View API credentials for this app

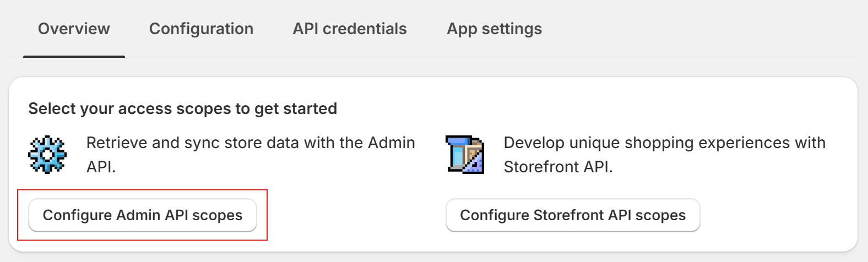pyautogui.click(x=350, y=29)
